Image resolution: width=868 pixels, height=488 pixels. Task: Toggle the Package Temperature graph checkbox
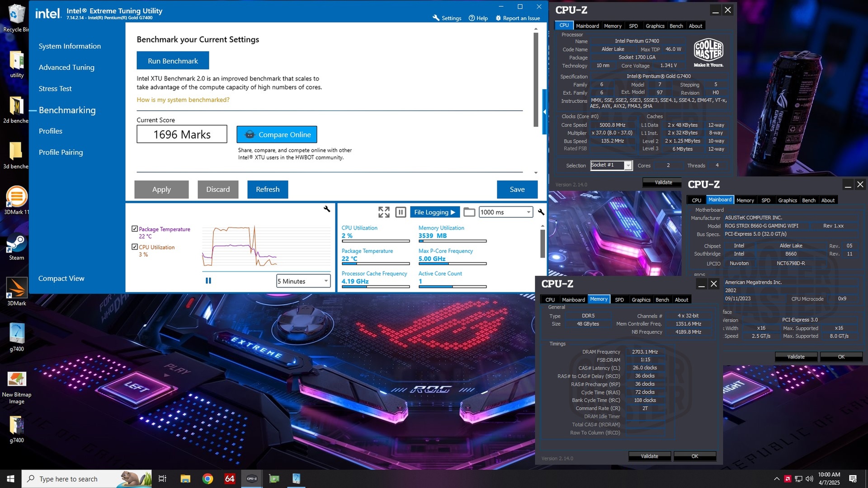point(135,229)
